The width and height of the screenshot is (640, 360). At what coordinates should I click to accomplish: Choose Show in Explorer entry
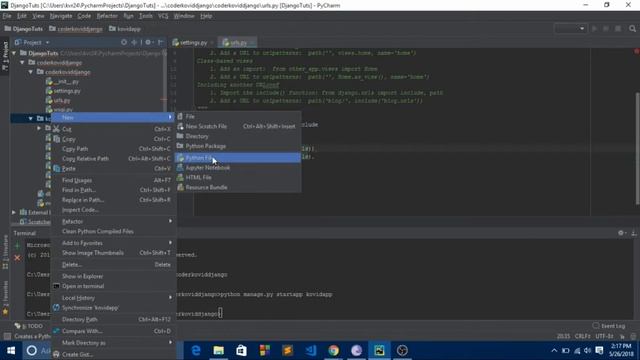click(113, 276)
